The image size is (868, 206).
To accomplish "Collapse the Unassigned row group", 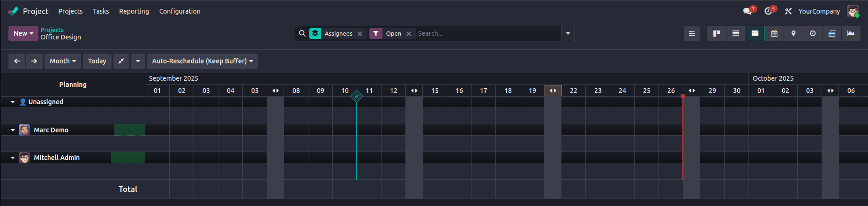I will (13, 102).
